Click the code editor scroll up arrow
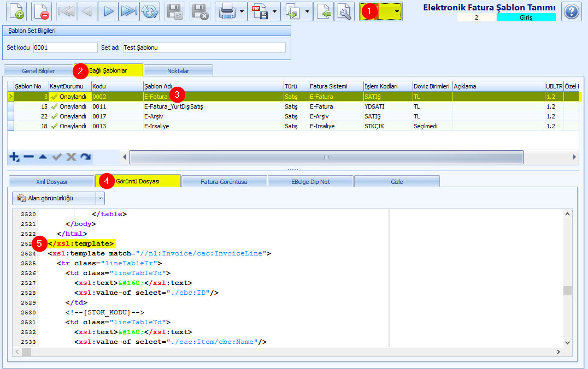This screenshot has height=369, width=588. (567, 215)
